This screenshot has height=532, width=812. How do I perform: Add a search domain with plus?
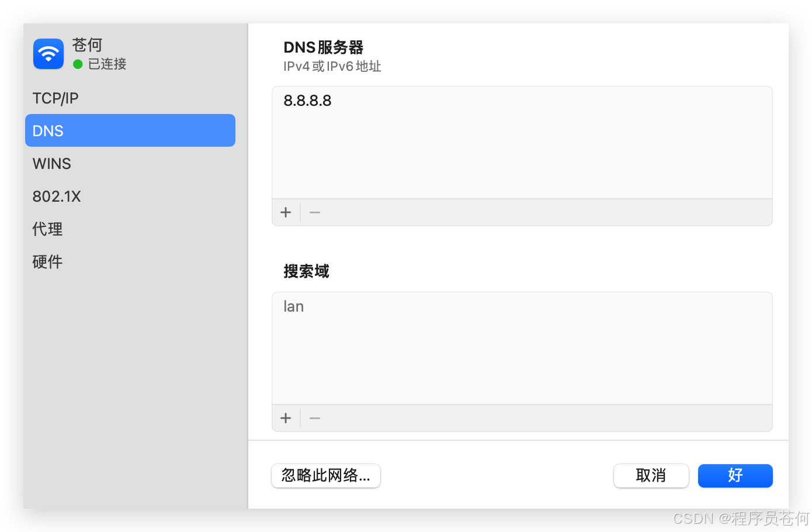pos(286,418)
